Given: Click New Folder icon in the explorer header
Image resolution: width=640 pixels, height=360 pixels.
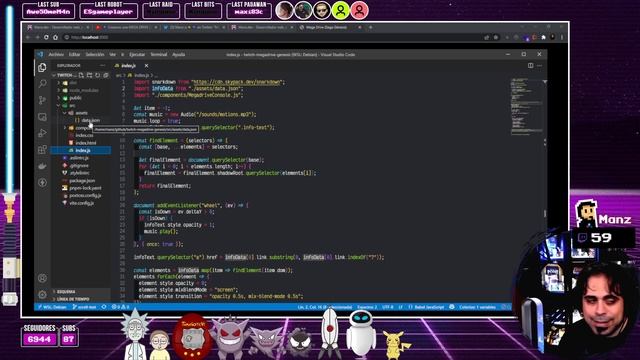Looking at the screenshot, I should click(89, 75).
